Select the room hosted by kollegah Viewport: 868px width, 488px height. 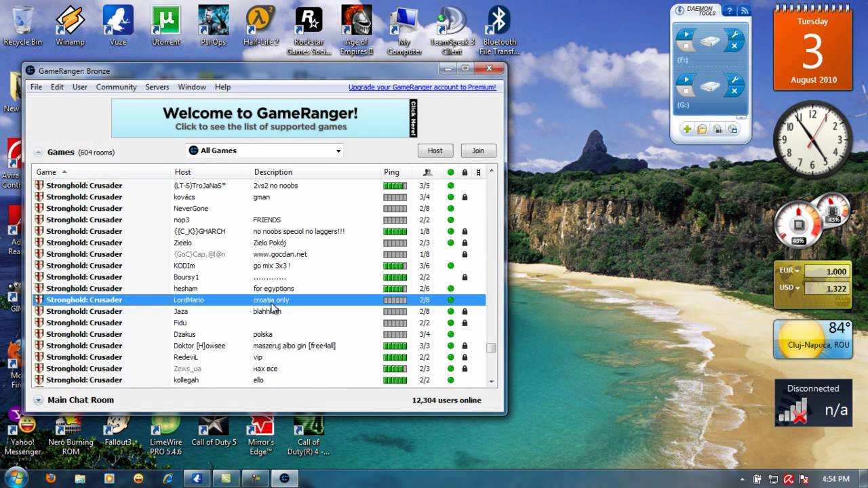[259, 380]
